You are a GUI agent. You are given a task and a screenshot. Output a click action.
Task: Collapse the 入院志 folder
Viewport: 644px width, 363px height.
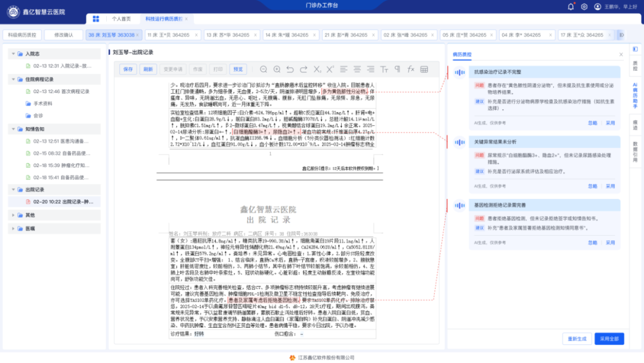pyautogui.click(x=13, y=54)
